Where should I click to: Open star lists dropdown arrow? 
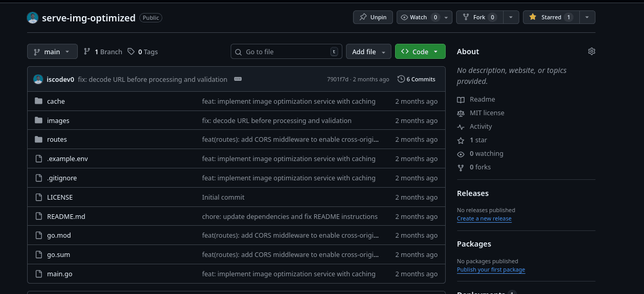pyautogui.click(x=587, y=17)
